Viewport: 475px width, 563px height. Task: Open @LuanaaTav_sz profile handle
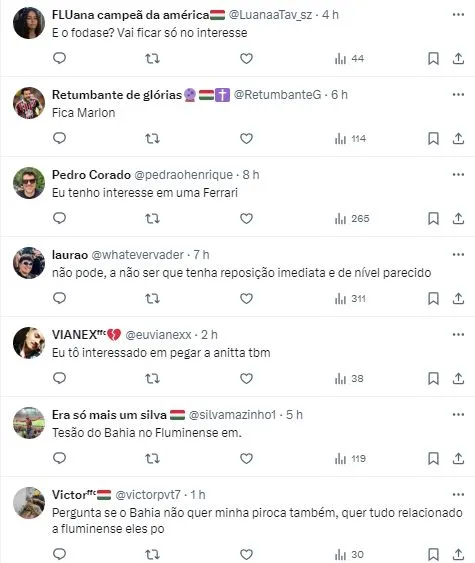click(x=270, y=15)
